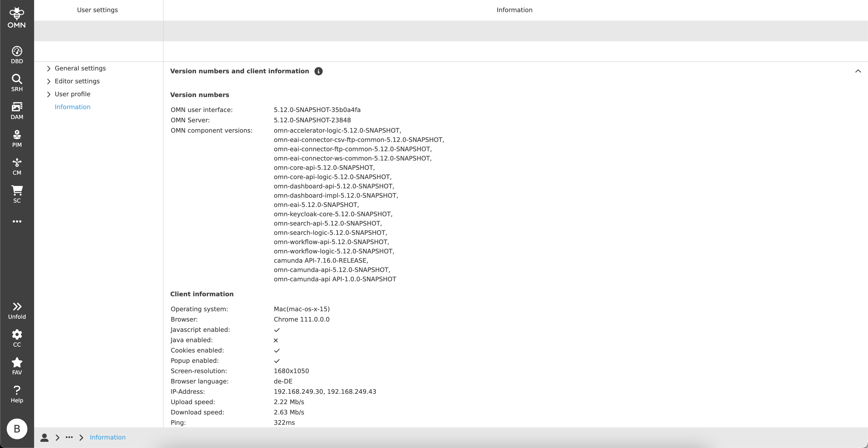Expand the General settings section

pyautogui.click(x=80, y=68)
